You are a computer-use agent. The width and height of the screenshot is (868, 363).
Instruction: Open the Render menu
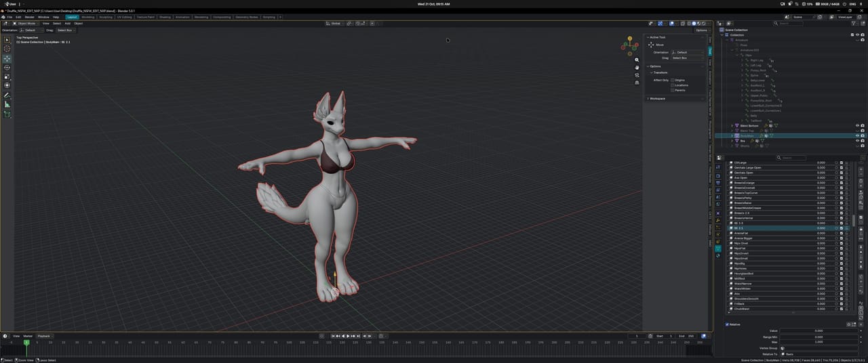click(29, 17)
